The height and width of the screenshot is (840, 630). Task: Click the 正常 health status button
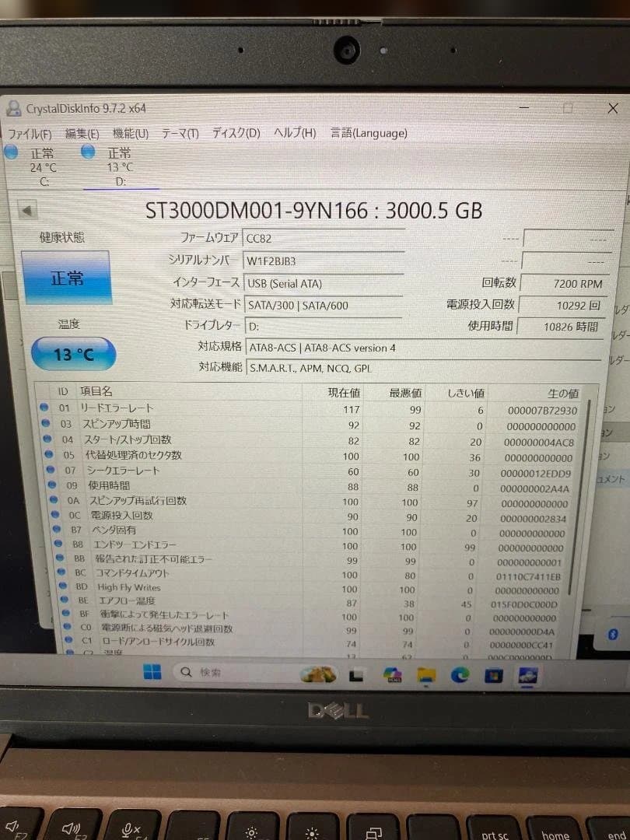click(68, 278)
